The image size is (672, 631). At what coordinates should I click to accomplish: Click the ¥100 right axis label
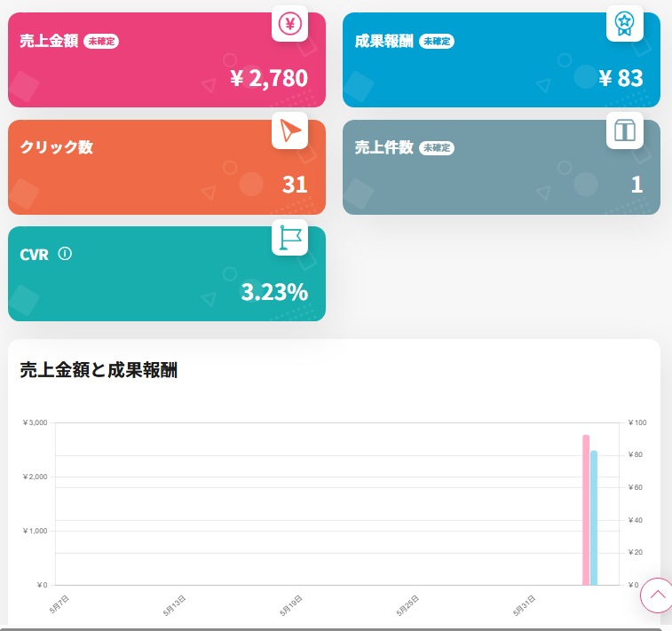tap(637, 422)
